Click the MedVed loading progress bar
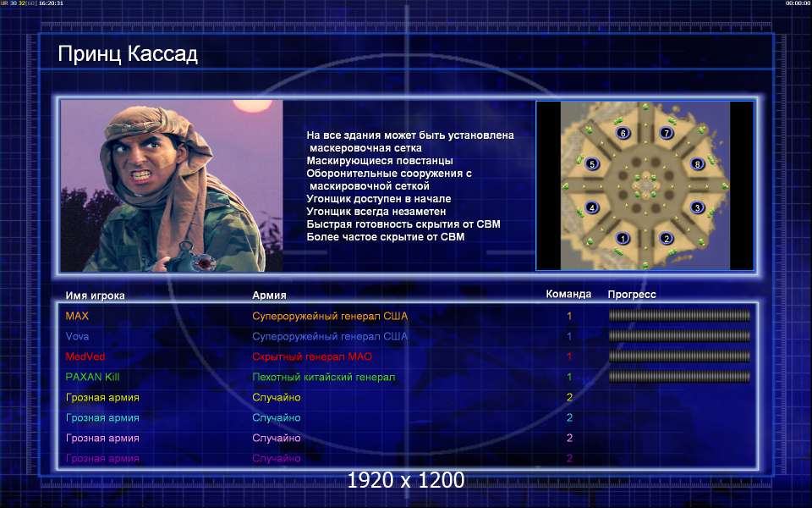812x508 pixels. pos(679,356)
